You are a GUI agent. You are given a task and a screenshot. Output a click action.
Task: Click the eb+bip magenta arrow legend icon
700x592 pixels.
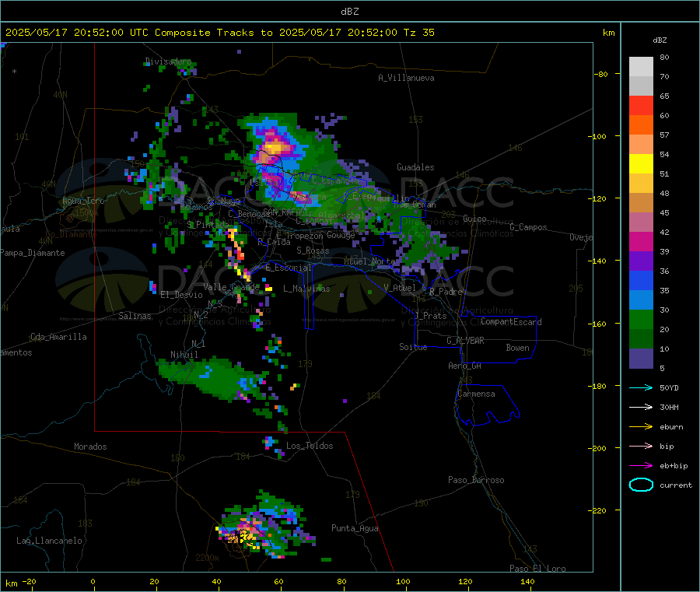pos(641,466)
